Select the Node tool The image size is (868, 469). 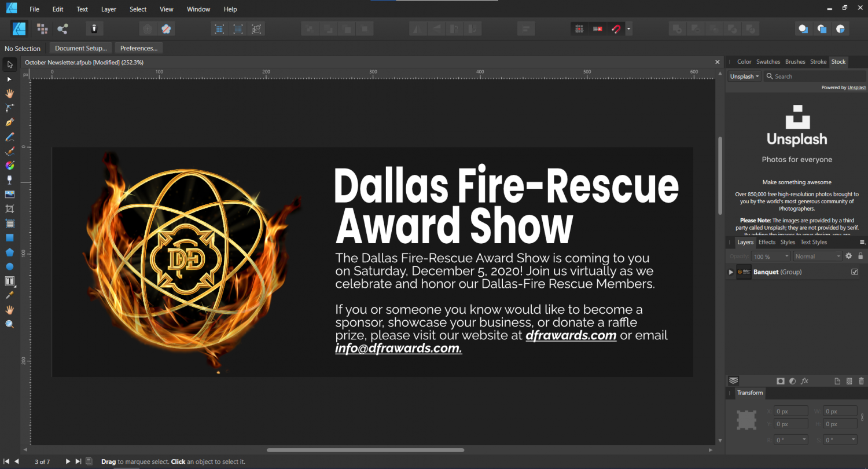[x=10, y=79]
